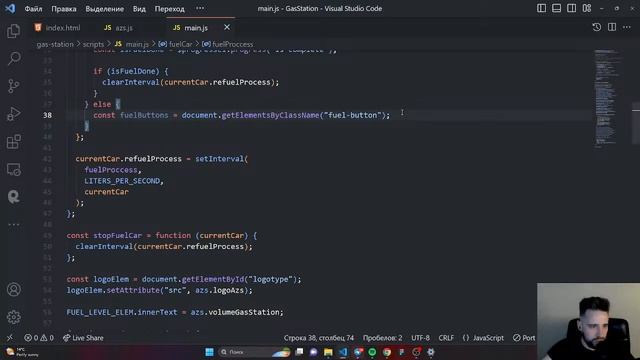
Task: Open the R-shaped extension icon in activity bar
Action: [x=13, y=197]
